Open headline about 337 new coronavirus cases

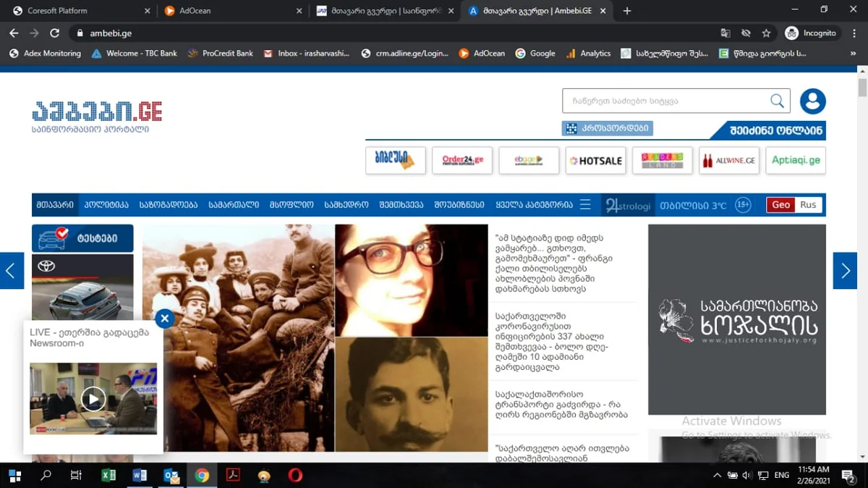tap(551, 341)
